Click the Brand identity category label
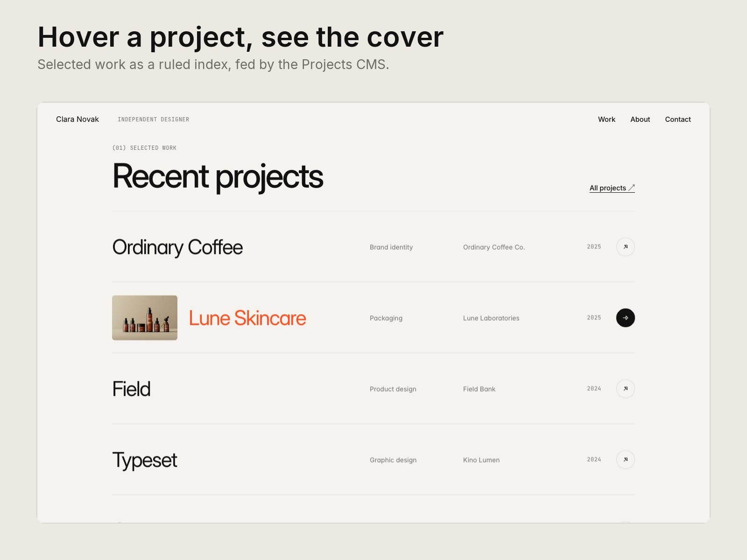 (x=391, y=247)
